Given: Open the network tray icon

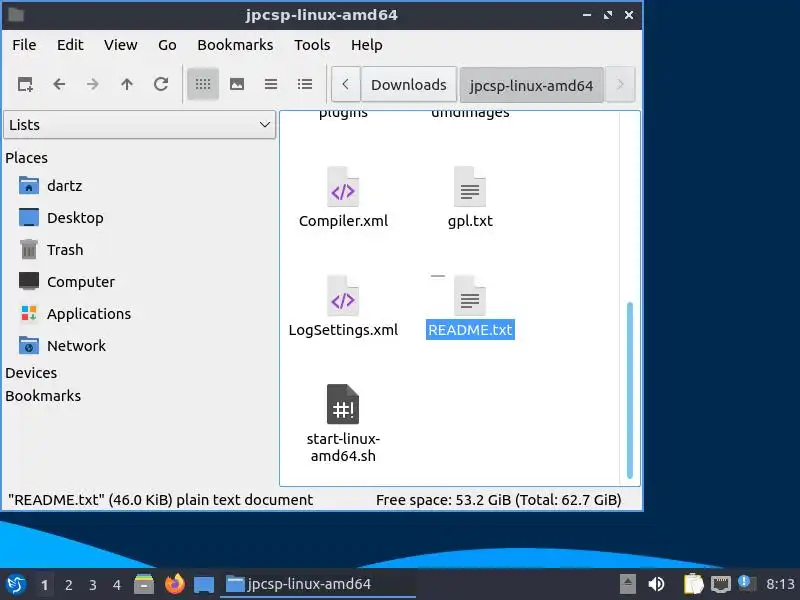Looking at the screenshot, I should [720, 584].
